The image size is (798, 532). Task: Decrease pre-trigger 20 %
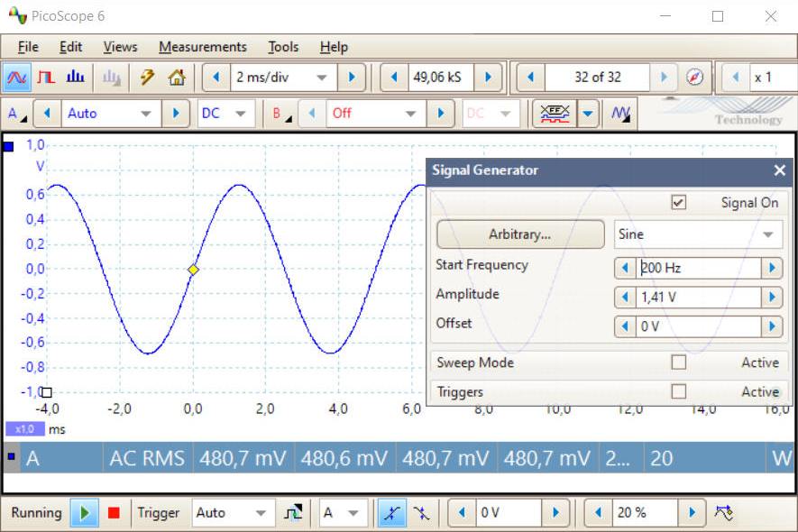(598, 513)
